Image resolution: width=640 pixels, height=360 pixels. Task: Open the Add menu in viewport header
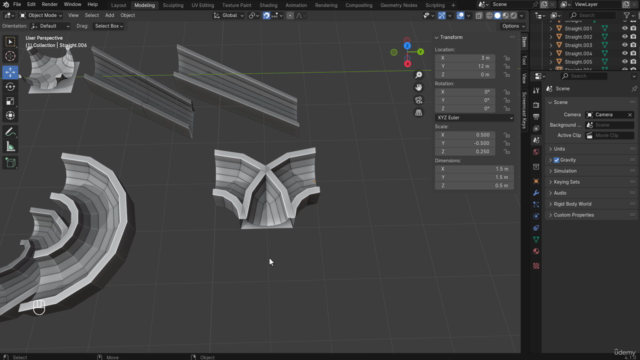tap(109, 16)
